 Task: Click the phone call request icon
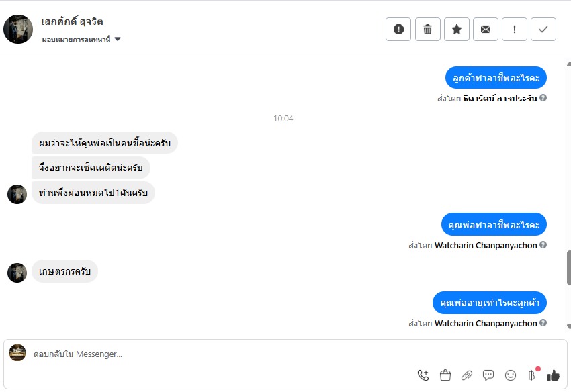(x=423, y=375)
